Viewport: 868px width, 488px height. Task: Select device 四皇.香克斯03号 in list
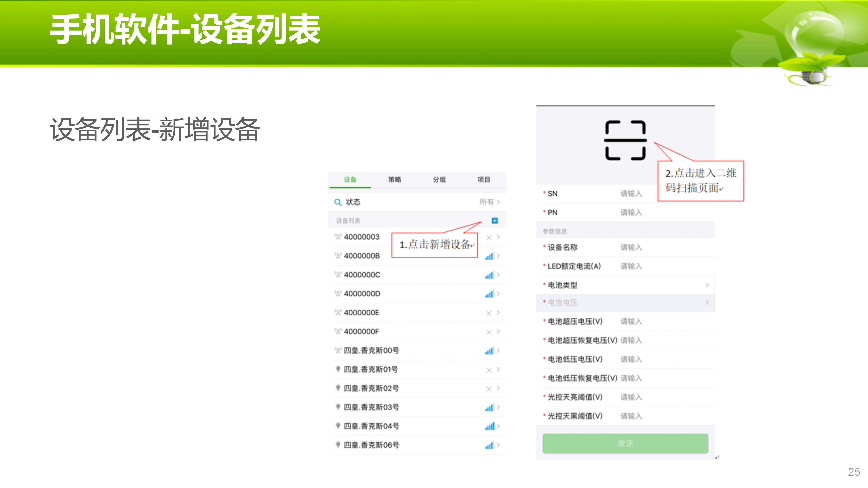point(371,407)
